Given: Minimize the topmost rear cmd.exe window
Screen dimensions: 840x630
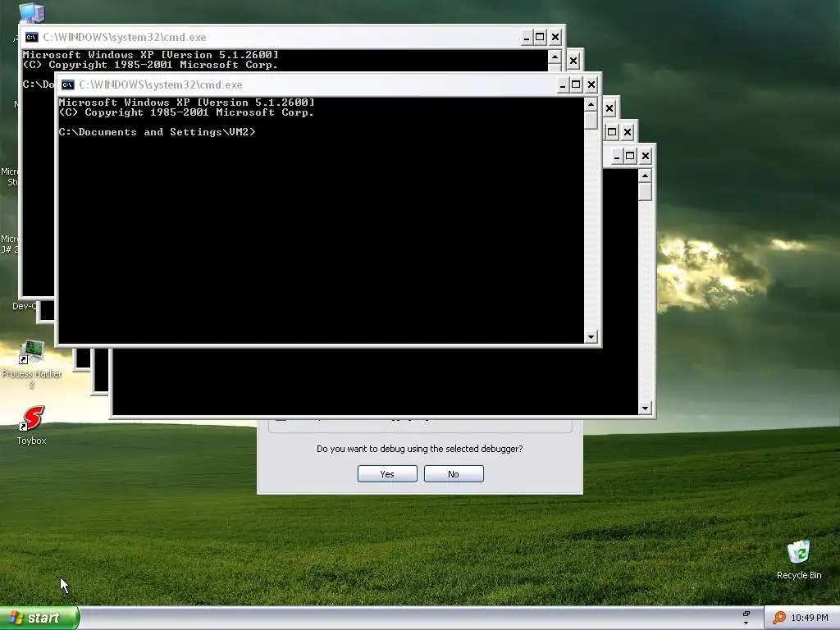Looking at the screenshot, I should pos(527,37).
